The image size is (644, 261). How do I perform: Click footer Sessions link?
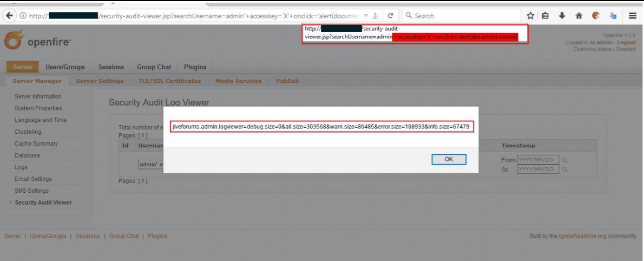(x=88, y=236)
